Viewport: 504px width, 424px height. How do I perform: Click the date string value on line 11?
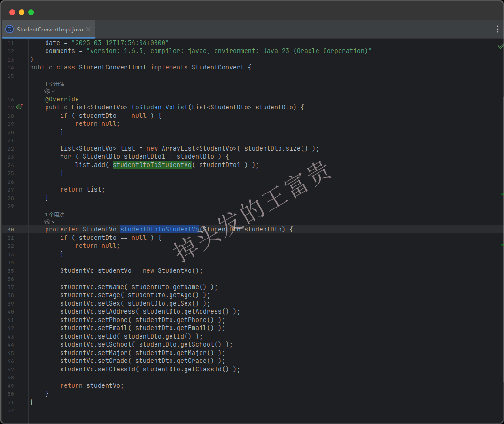click(120, 43)
